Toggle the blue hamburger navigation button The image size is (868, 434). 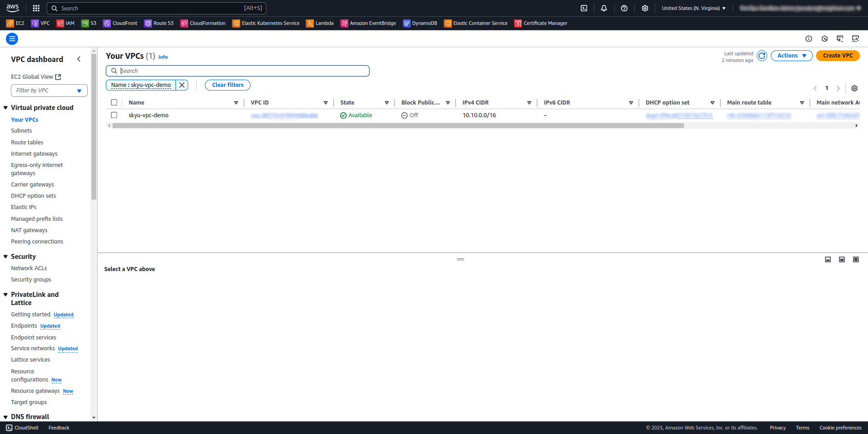pos(12,39)
